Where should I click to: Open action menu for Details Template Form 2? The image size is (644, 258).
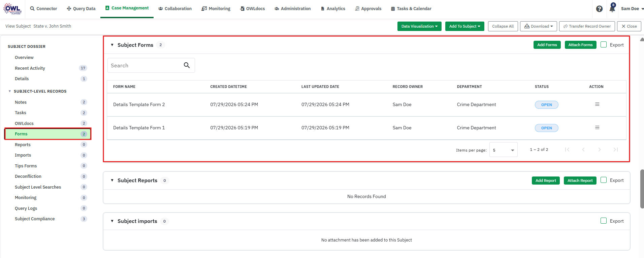597,104
